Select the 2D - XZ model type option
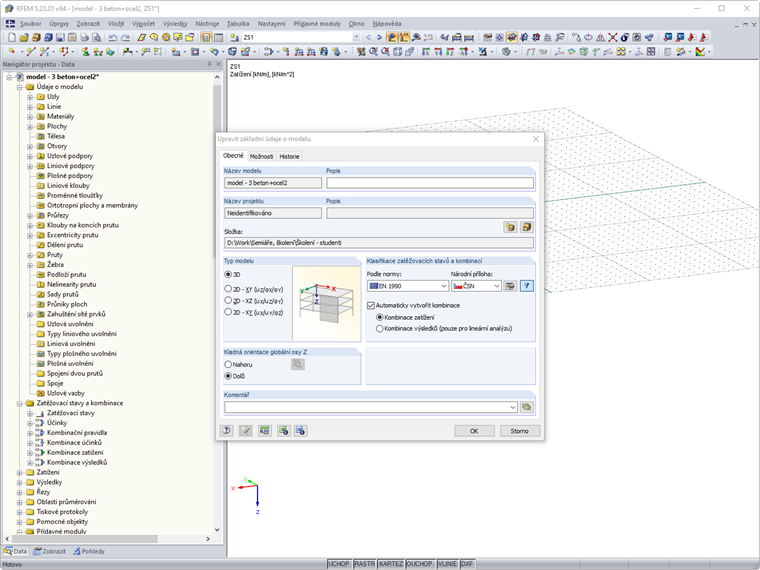 coord(228,301)
